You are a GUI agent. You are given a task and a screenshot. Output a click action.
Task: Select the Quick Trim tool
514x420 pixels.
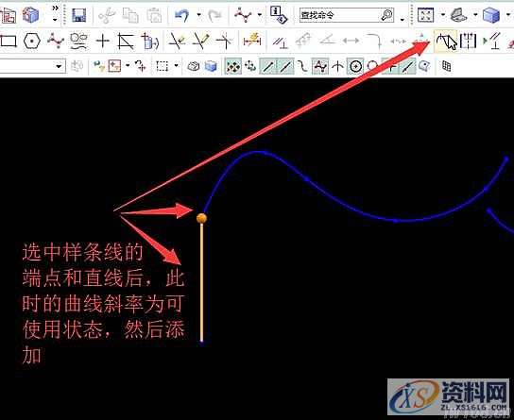click(177, 41)
